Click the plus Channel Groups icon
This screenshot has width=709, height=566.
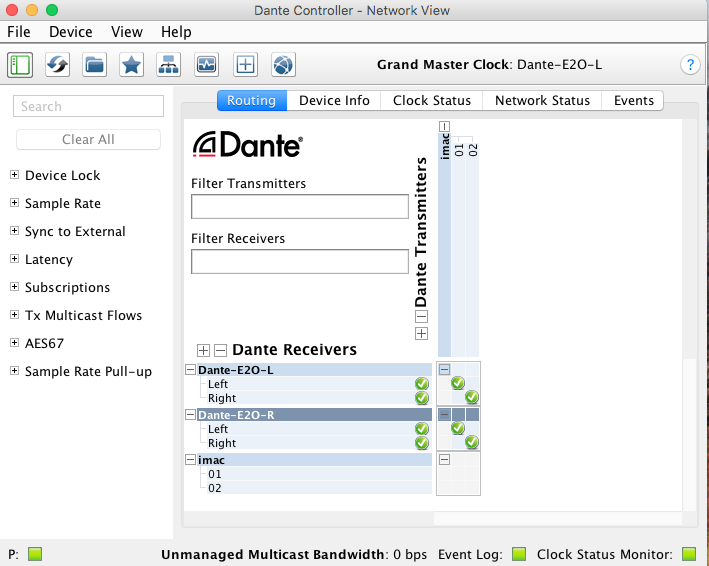pos(245,65)
